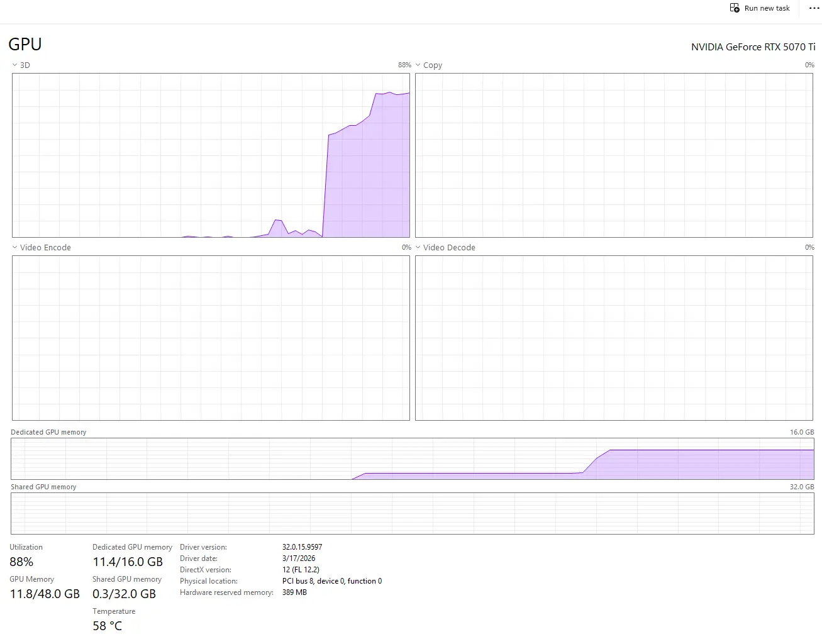Click the Shared GPU memory graph title
822x644 pixels.
43,487
